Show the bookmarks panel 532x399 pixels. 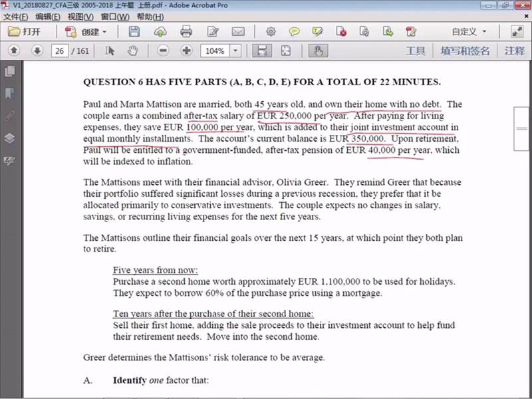pyautogui.click(x=10, y=93)
